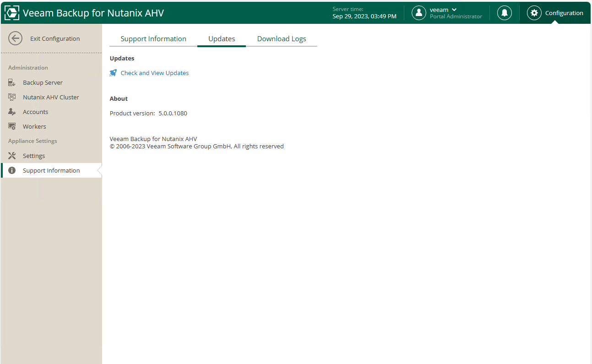Viewport: 592px width, 364px height.
Task: Go to Nutanix AHV Cluster menu item
Action: 51,97
